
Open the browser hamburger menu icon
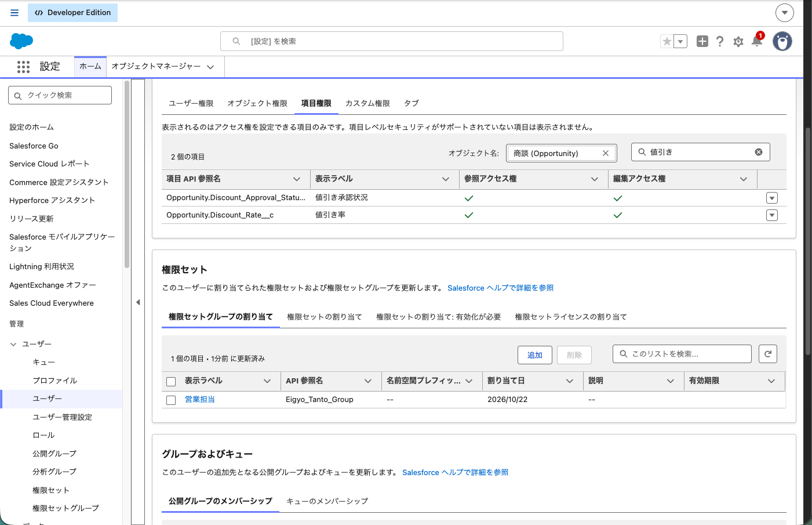pyautogui.click(x=14, y=13)
